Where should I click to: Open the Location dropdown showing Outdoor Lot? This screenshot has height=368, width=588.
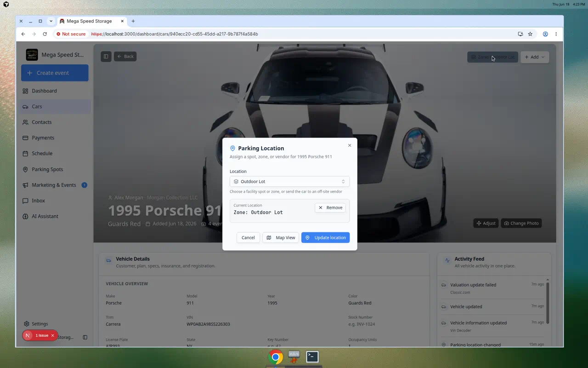289,181
